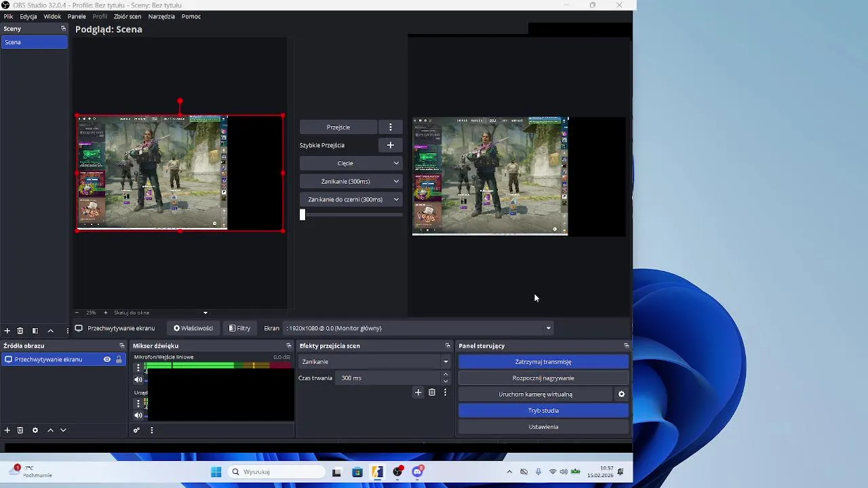Hide Przechwytywanie ekranu source with eye
The height and width of the screenshot is (488, 868).
[x=106, y=359]
